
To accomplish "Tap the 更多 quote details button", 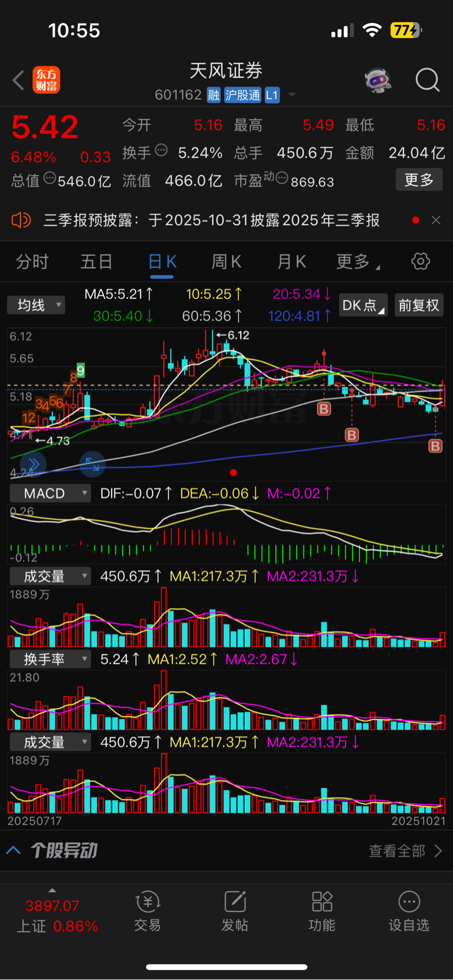I will tap(419, 180).
